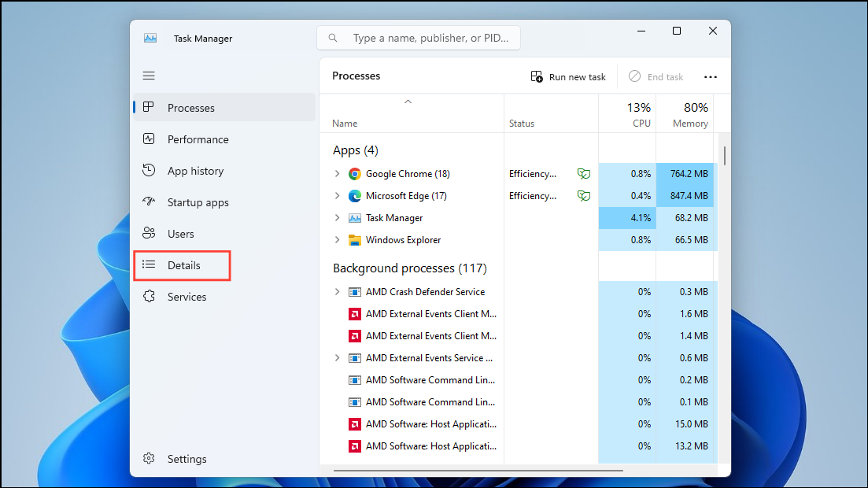Click the Efficiency mode leaf beside Microsoft Edge
868x488 pixels.
coord(583,195)
